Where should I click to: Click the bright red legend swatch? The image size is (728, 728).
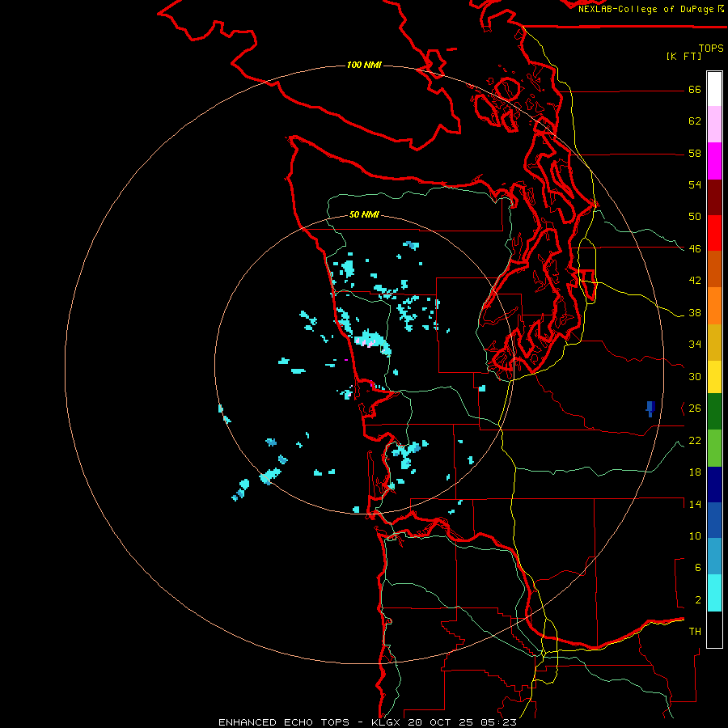(x=714, y=233)
